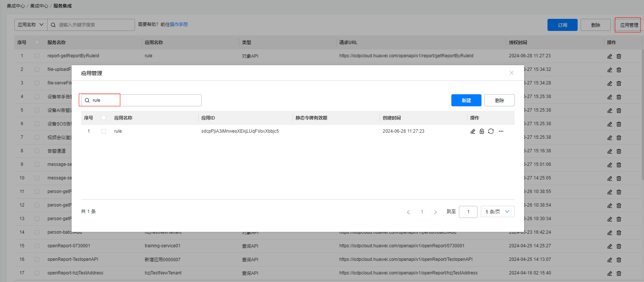The image size is (644, 282).
Task: Click the 新建 button in dialog
Action: tap(466, 100)
